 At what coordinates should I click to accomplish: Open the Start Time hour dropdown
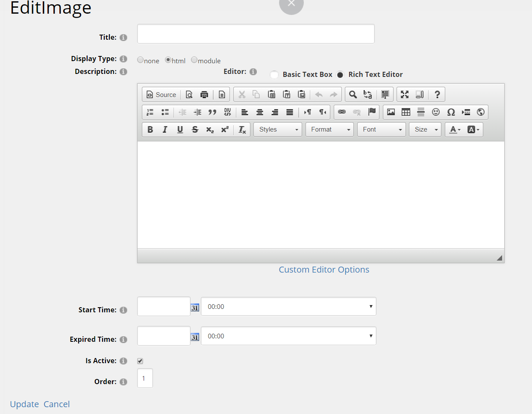[x=288, y=306]
